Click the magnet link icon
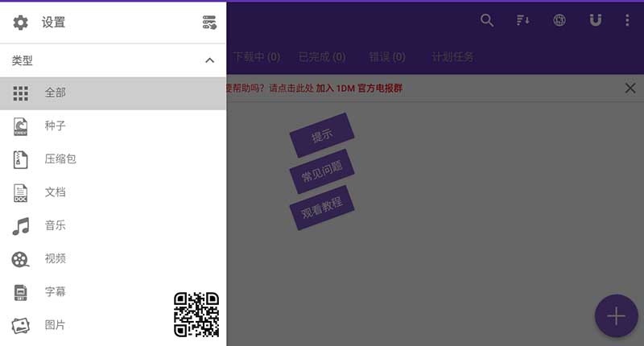This screenshot has height=346, width=644. coord(595,21)
